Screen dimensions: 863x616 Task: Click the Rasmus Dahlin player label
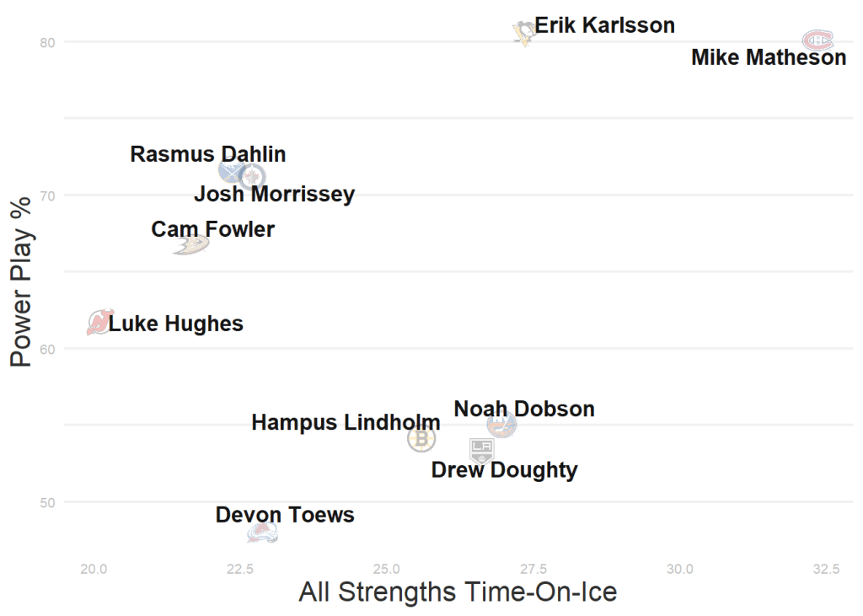[x=208, y=155]
